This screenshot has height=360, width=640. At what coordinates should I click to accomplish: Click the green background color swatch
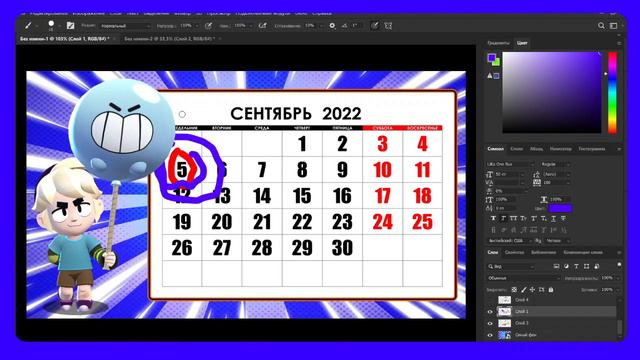(x=496, y=62)
